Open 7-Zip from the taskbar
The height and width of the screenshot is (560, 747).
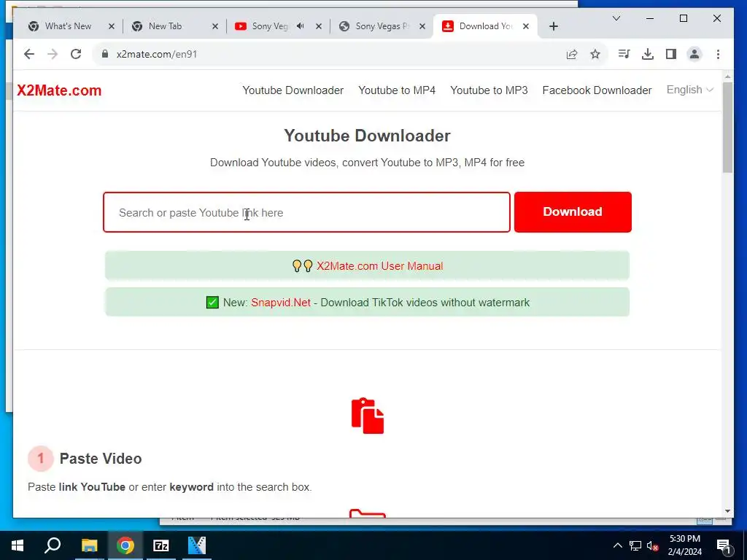point(161,545)
